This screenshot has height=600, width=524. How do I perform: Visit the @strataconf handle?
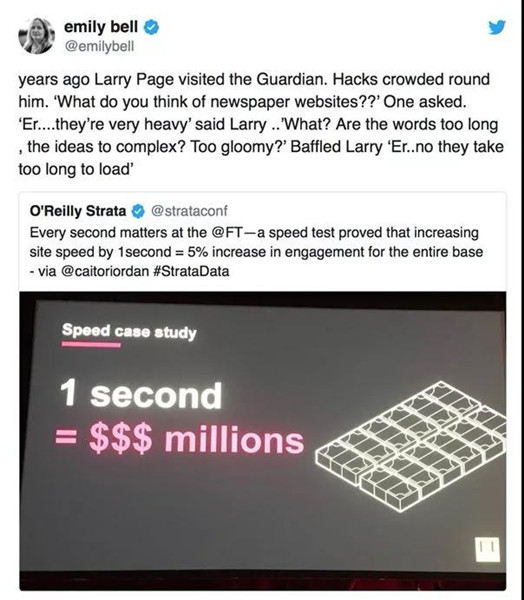pos(189,211)
